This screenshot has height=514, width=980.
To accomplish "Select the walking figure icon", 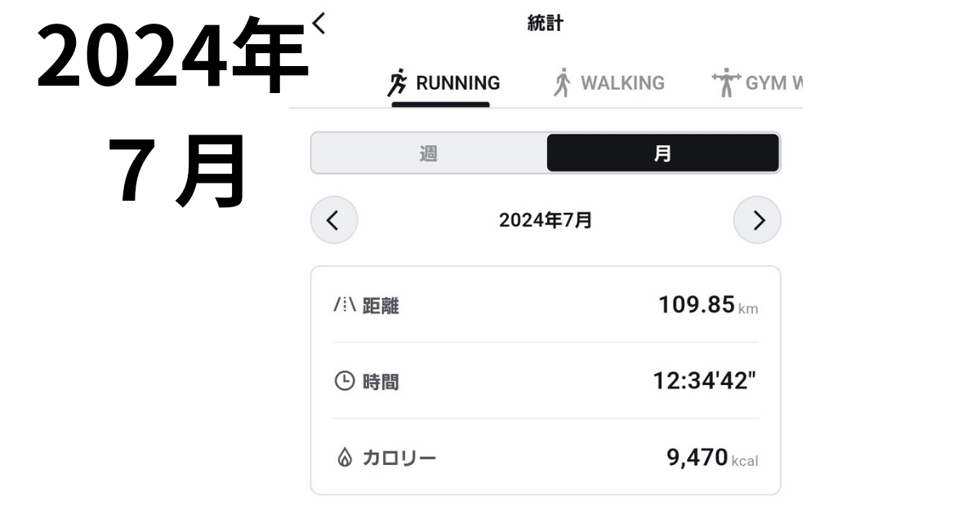I will tap(562, 83).
